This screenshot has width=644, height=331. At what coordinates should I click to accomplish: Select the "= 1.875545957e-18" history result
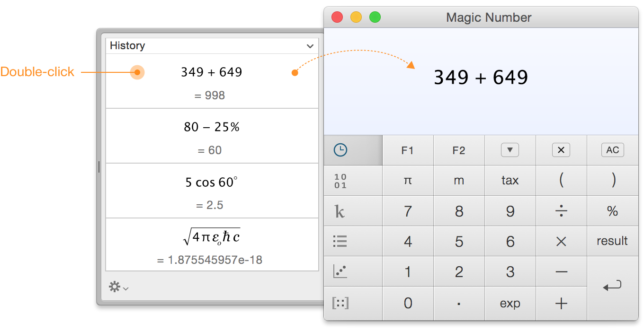210,260
